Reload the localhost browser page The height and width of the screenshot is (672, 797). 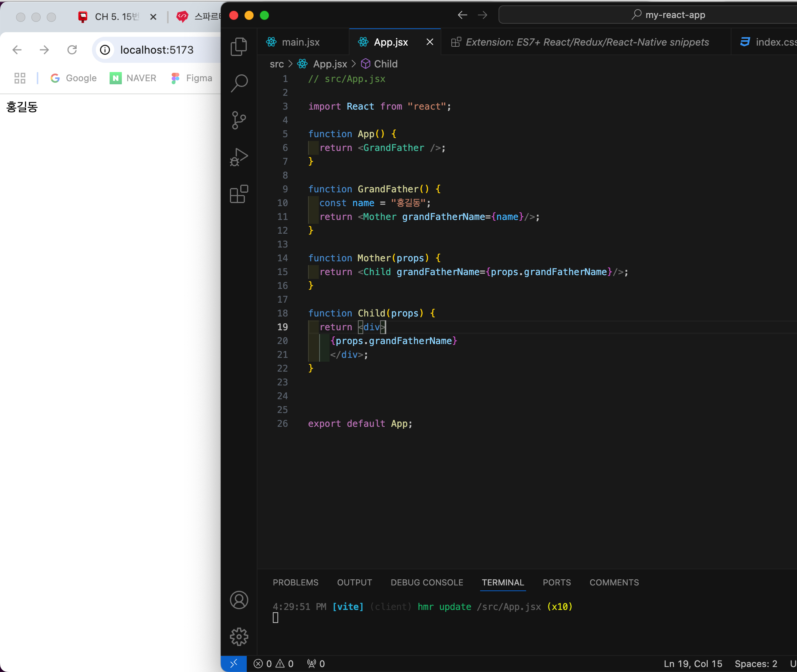(72, 50)
